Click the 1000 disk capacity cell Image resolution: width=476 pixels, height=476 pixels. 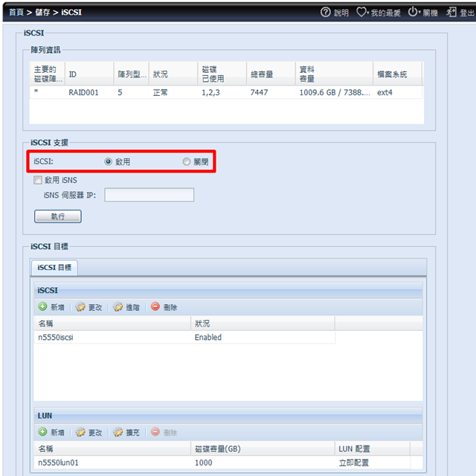pos(203,463)
